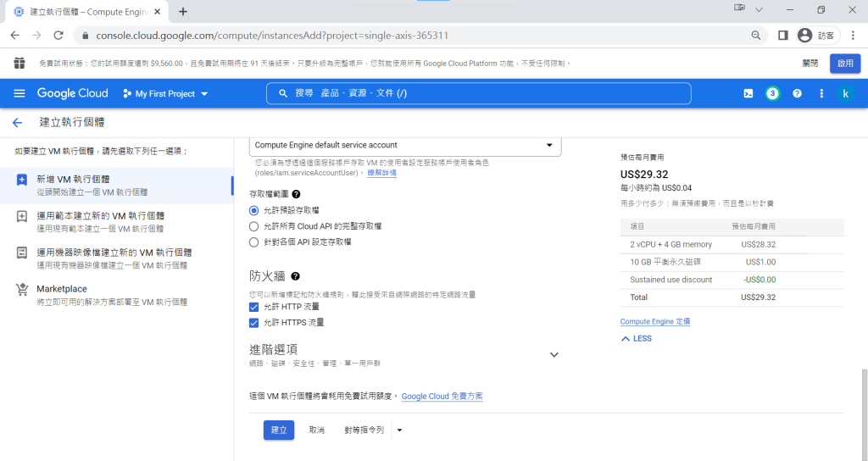Viewport: 868px width, 461px height.
Task: Open the 瞭解詳情 link
Action: click(x=382, y=173)
